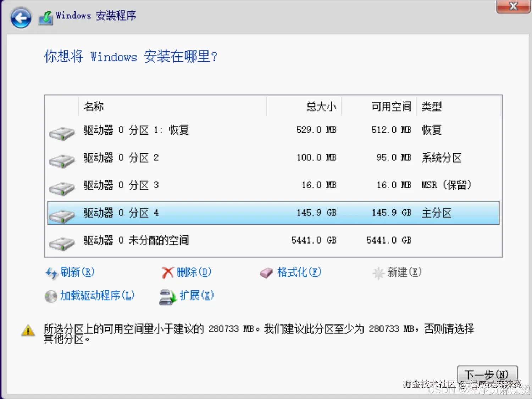Click the 新建(E) link
Viewport: 532px width, 399px height.
click(x=404, y=272)
